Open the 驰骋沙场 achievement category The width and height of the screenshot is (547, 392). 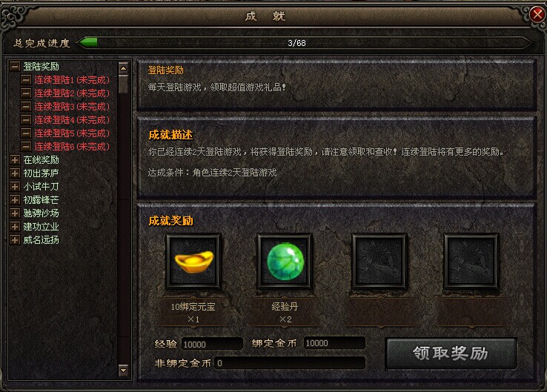click(x=42, y=213)
